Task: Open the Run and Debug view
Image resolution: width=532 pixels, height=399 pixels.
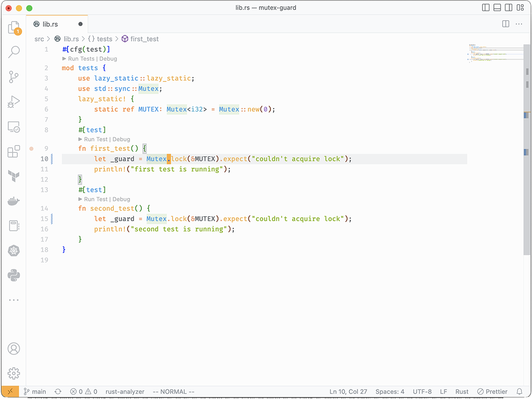Action: click(14, 102)
